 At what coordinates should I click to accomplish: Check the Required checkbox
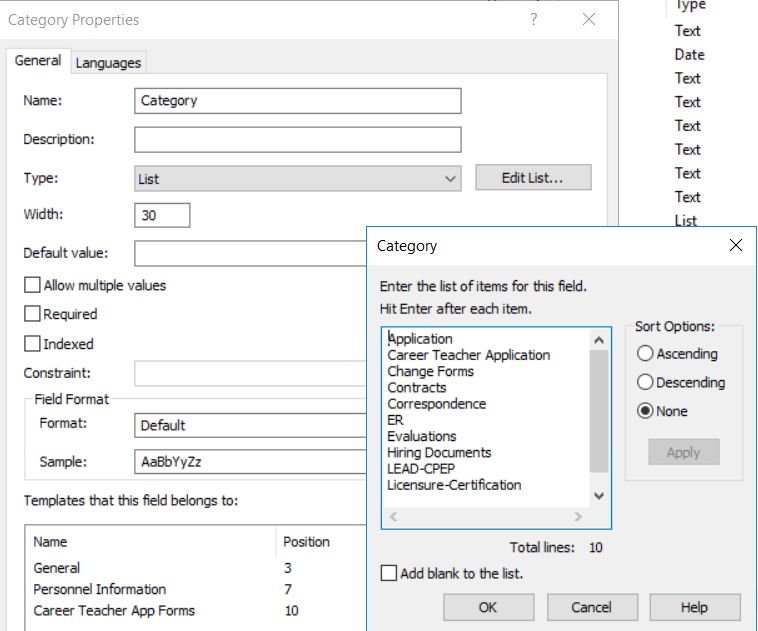(33, 314)
